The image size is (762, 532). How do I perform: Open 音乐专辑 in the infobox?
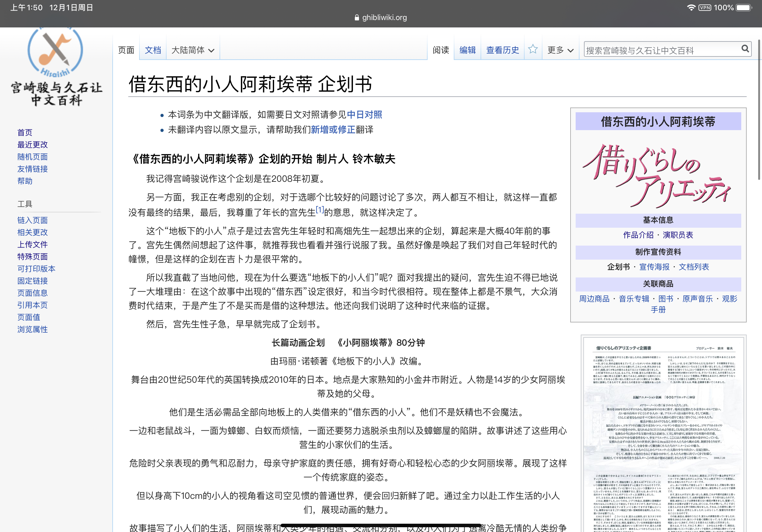634,299
